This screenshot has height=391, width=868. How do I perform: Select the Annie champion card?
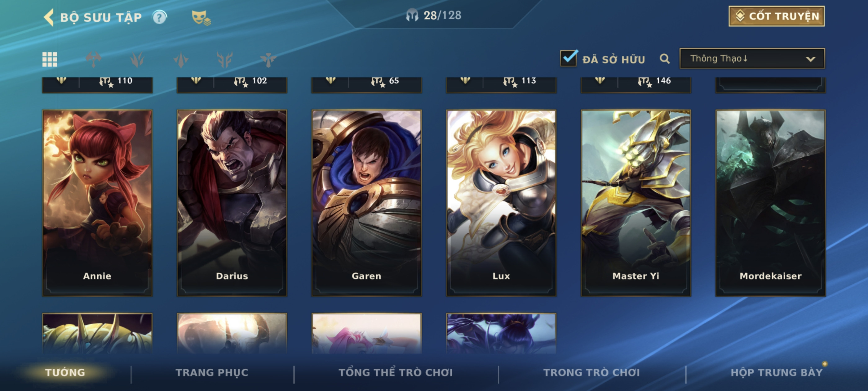(97, 203)
